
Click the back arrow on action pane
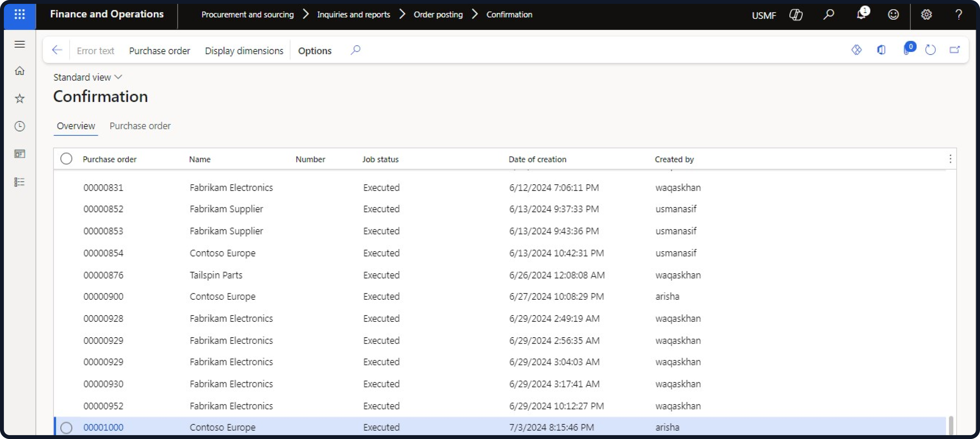tap(57, 50)
